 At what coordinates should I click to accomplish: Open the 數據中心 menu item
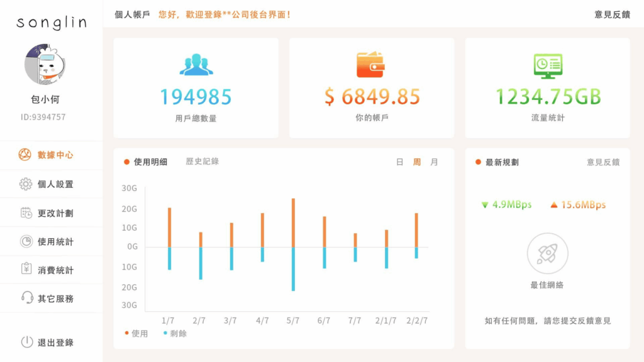pyautogui.click(x=52, y=155)
